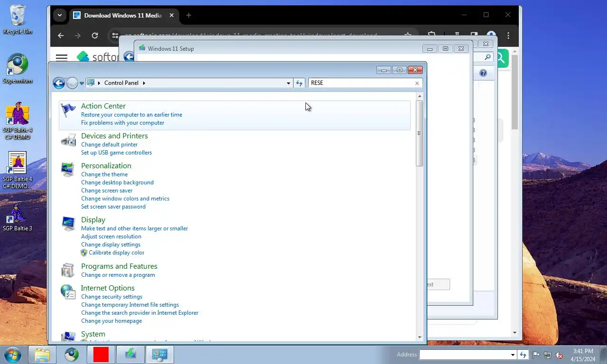Click Action Center tray flag icon
Viewport: 607px width, 364px height.
(x=536, y=355)
